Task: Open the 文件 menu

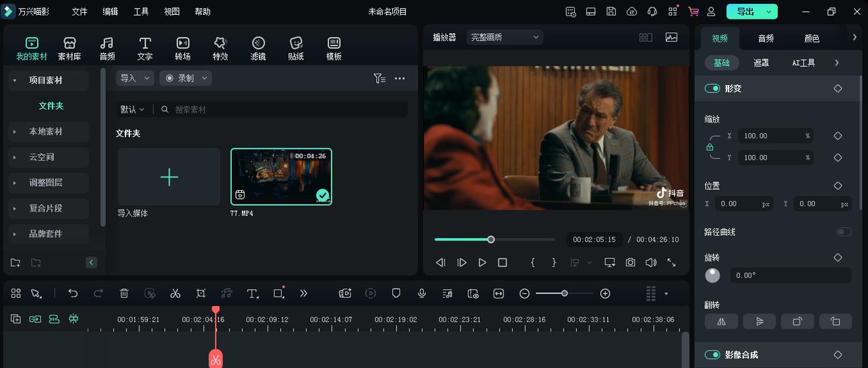Action: click(x=80, y=11)
